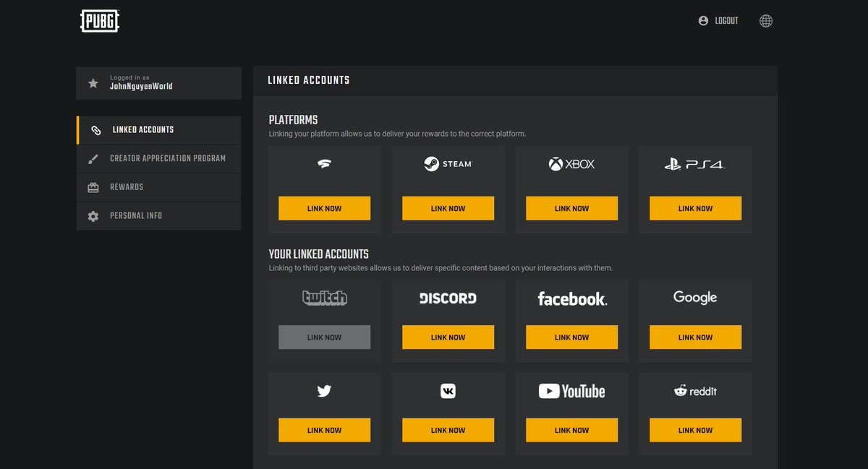
Task: Click the PUBG logo in header
Action: (x=100, y=21)
